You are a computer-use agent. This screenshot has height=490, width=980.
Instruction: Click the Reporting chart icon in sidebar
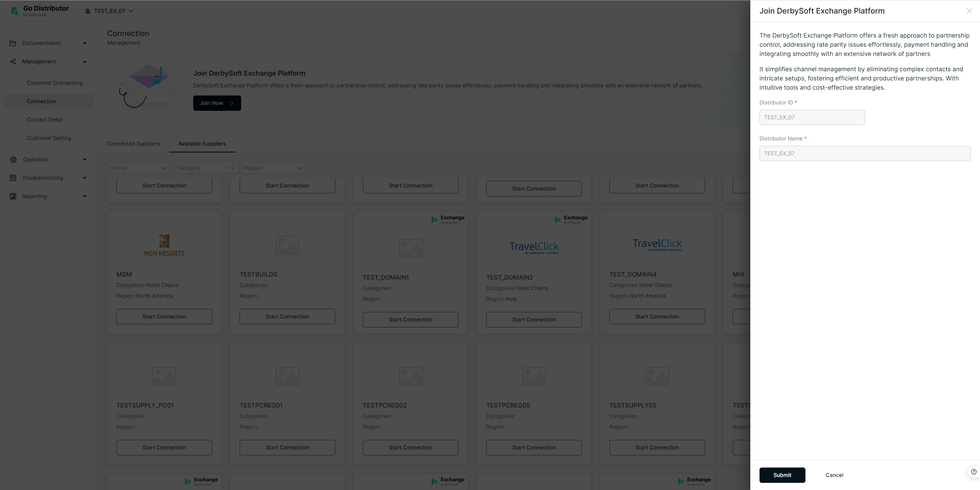[13, 196]
